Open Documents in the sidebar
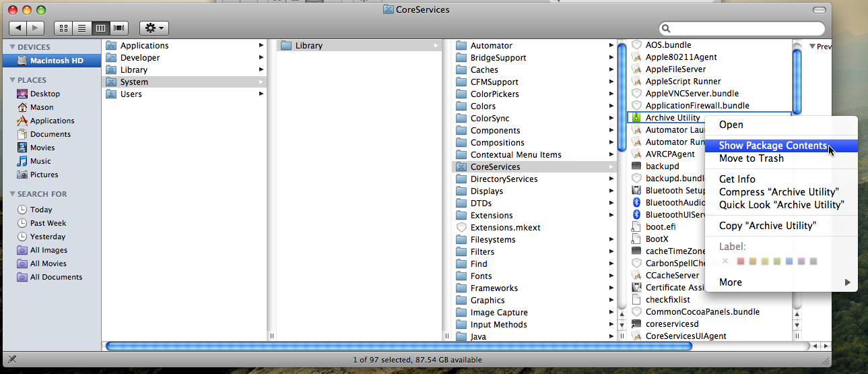 point(51,134)
